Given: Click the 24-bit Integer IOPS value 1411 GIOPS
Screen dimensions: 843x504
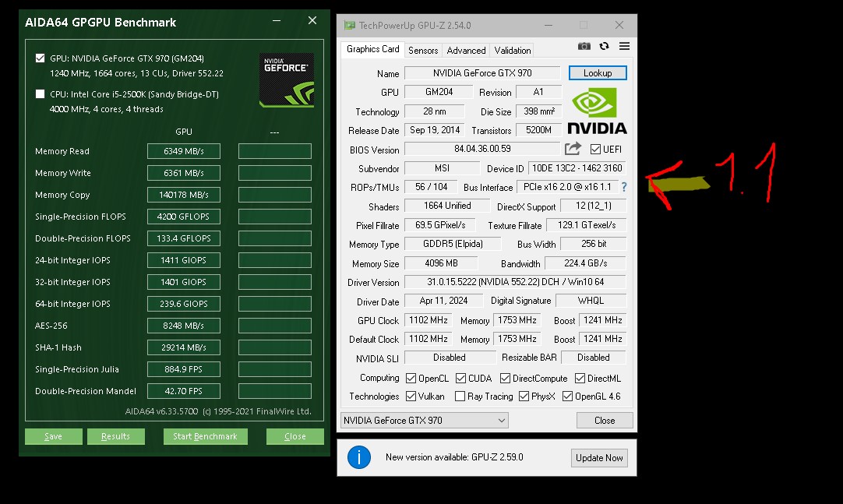Looking at the screenshot, I should pos(183,260).
